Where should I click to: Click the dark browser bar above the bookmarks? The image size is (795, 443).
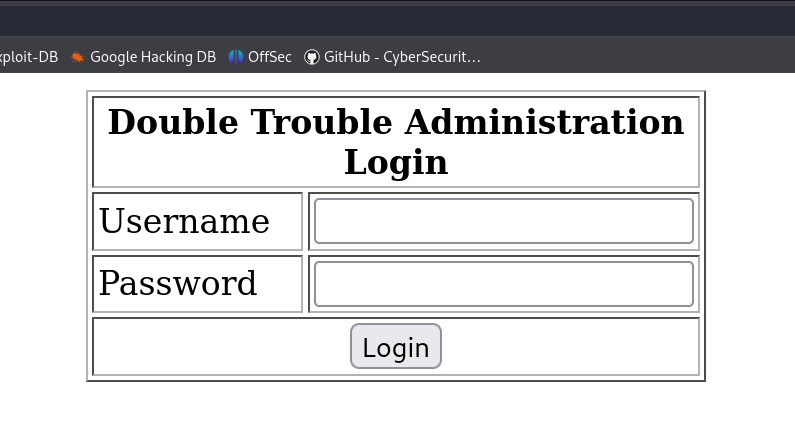point(400,20)
